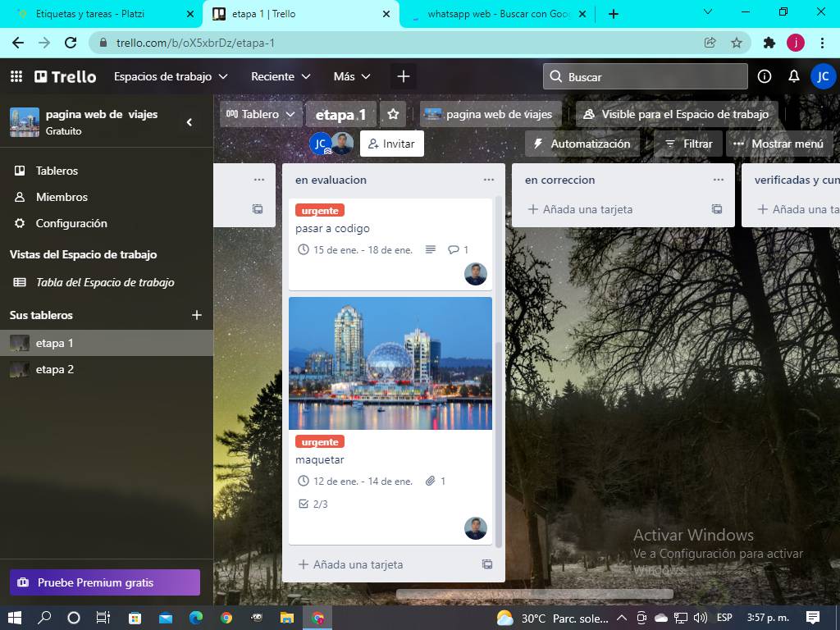Switch to the 'whatsapp web - Buscar con Google' tab
The image size is (840, 630).
499,14
